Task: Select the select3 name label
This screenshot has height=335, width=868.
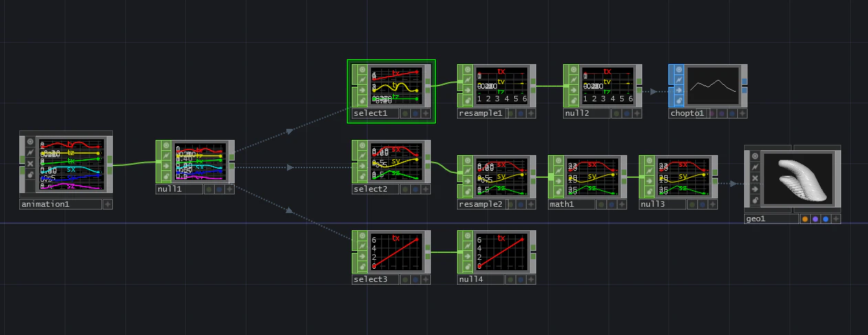Action: pos(375,279)
